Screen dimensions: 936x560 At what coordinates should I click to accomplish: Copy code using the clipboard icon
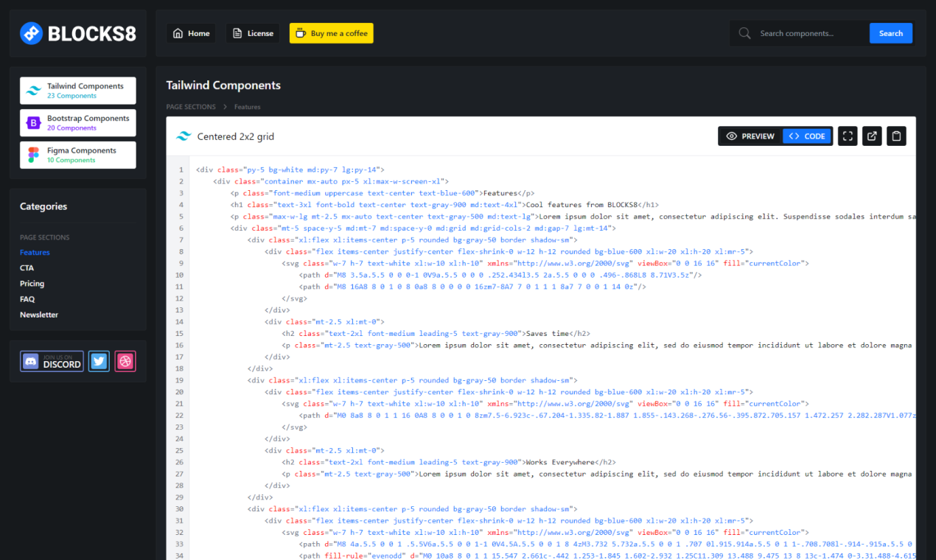[x=896, y=136]
